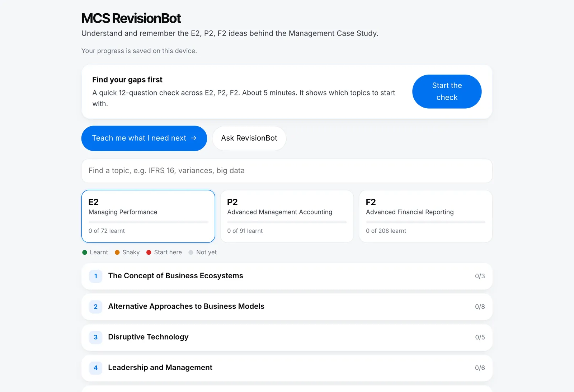The width and height of the screenshot is (574, 392).
Task: Open Ask RevisionBot
Action: 249,138
